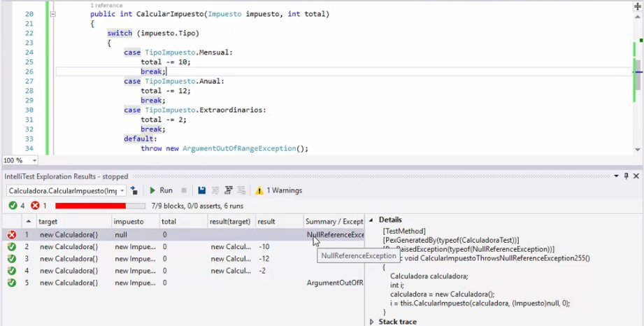This screenshot has width=644, height=326.
Task: Click '7/9 blocks, 0/0 asserts, 6 runs' text
Action: (197, 206)
